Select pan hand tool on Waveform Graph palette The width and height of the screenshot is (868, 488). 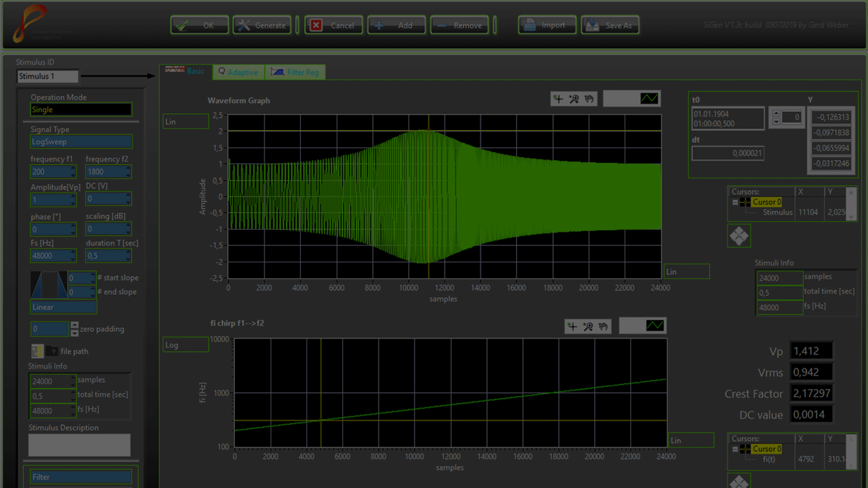pyautogui.click(x=589, y=98)
